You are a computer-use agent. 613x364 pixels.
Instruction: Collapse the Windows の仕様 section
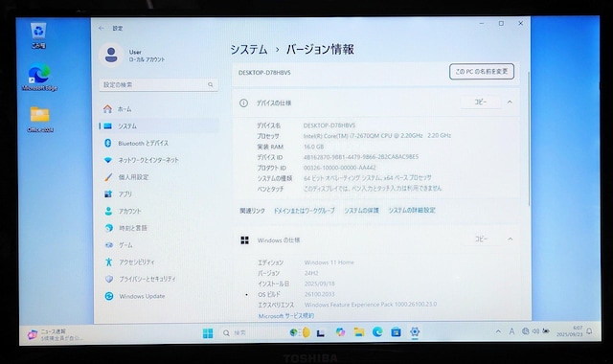click(511, 239)
